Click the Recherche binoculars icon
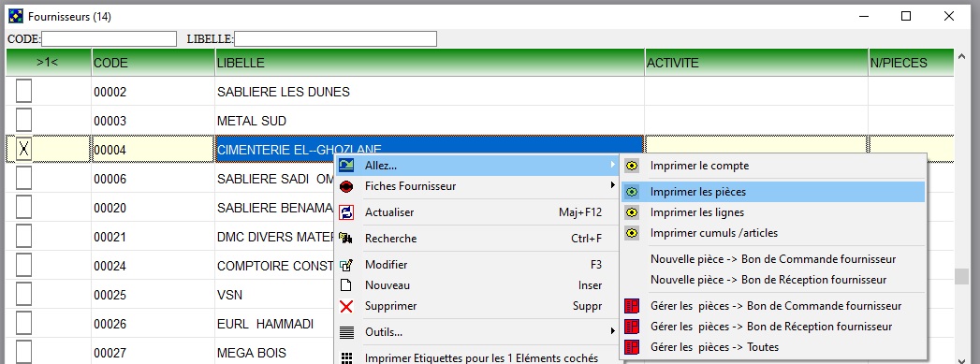The width and height of the screenshot is (980, 364). (x=346, y=238)
